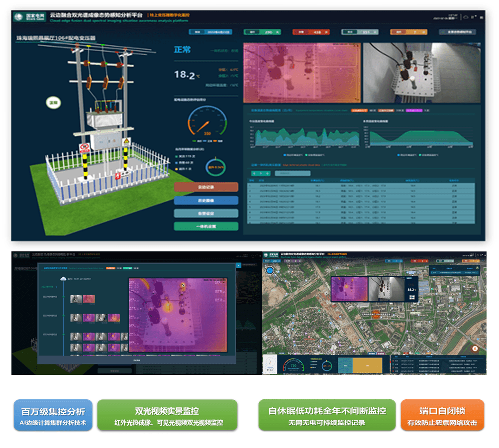Click the green 正常 status badge beside transformer
Image resolution: width=499 pixels, height=448 pixels.
(x=52, y=103)
